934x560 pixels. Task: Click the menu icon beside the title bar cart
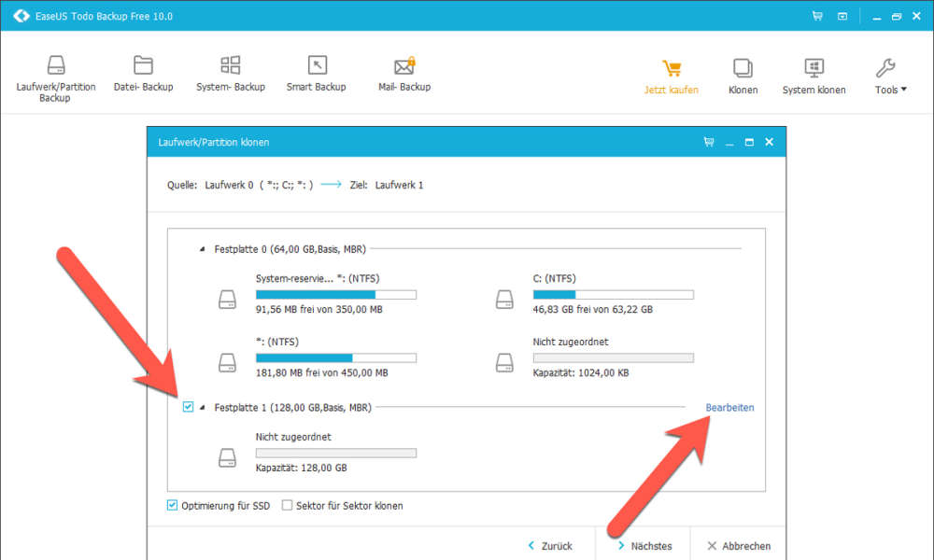(x=842, y=16)
